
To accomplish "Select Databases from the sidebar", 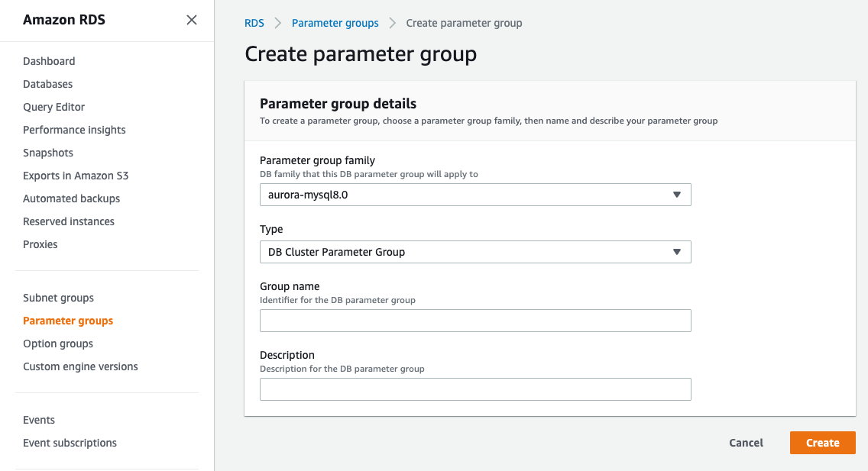I will 48,84.
